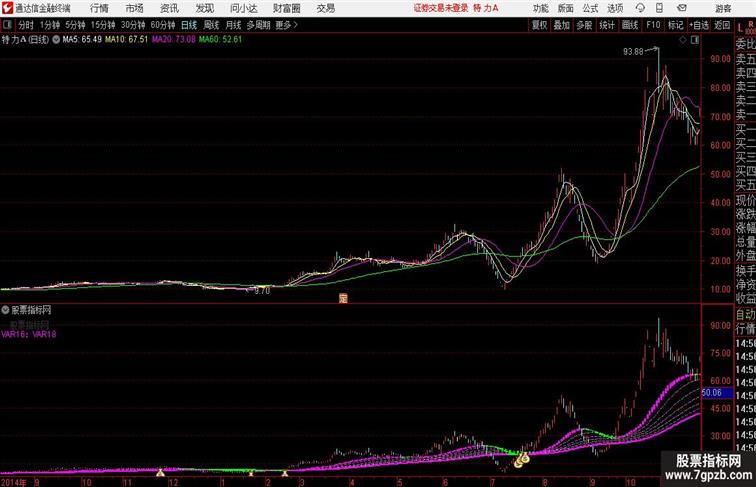Click the mobile phone icon
Screen dimensions: 756x487
point(659,8)
